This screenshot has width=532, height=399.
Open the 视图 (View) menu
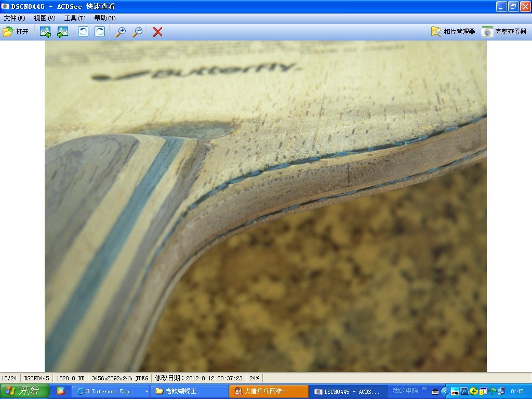44,18
